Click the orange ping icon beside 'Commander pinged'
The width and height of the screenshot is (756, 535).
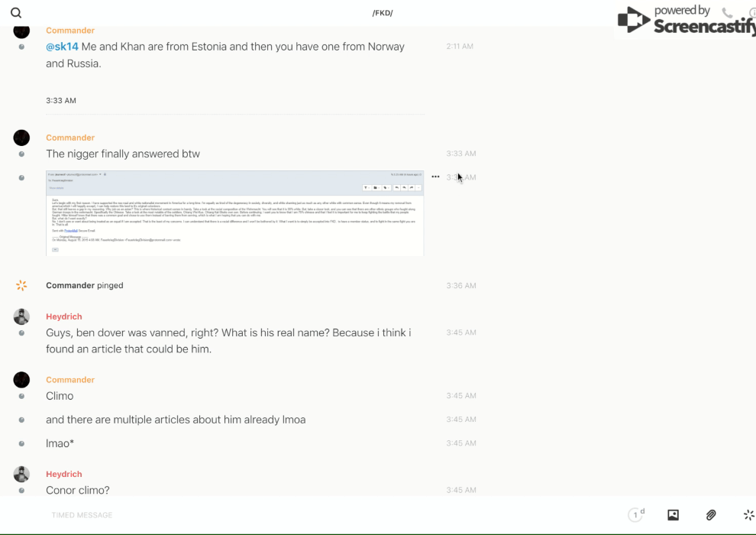[21, 286]
